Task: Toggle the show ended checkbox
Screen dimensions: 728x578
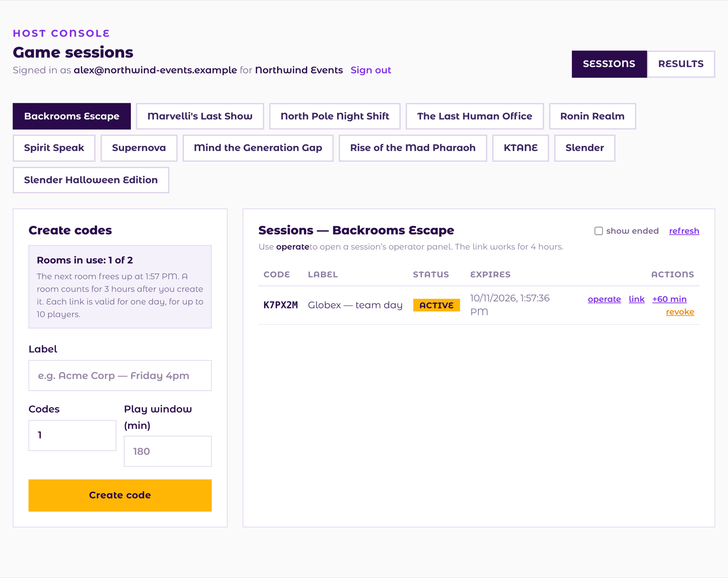Action: pyautogui.click(x=598, y=231)
